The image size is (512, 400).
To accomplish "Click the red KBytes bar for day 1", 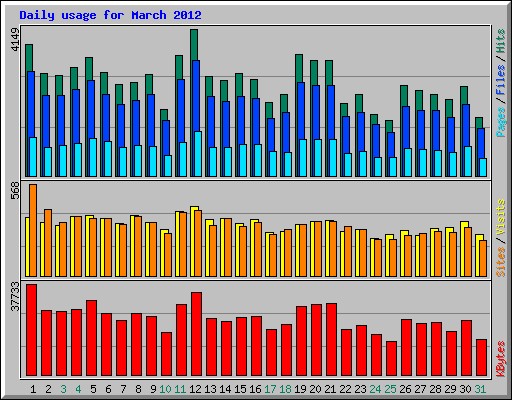I will pyautogui.click(x=31, y=330).
